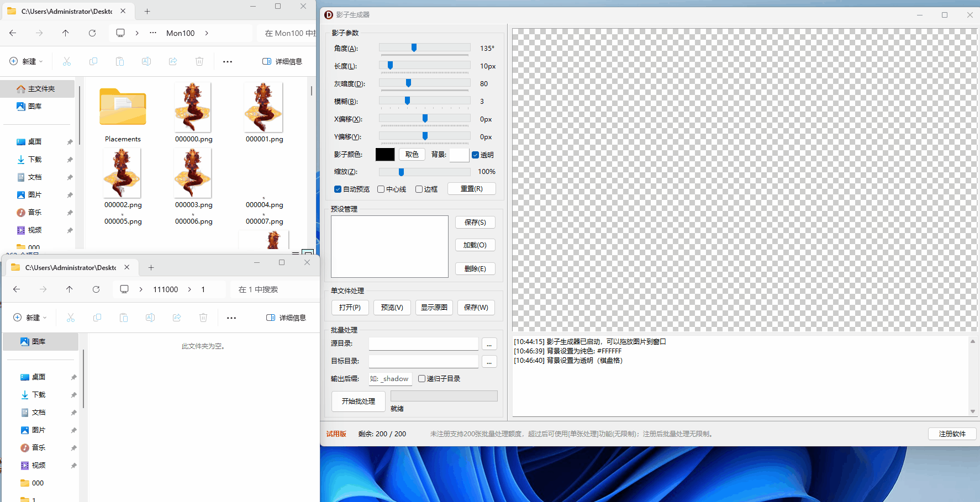Click the share icon in bottom explorer toolbar
980x502 pixels.
[177, 318]
